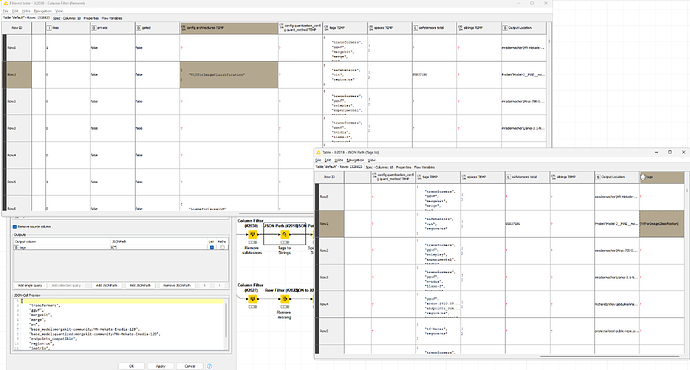The width and height of the screenshot is (690, 370).
Task: Open the Navigation menu in JSON Path table window
Action: tap(355, 160)
